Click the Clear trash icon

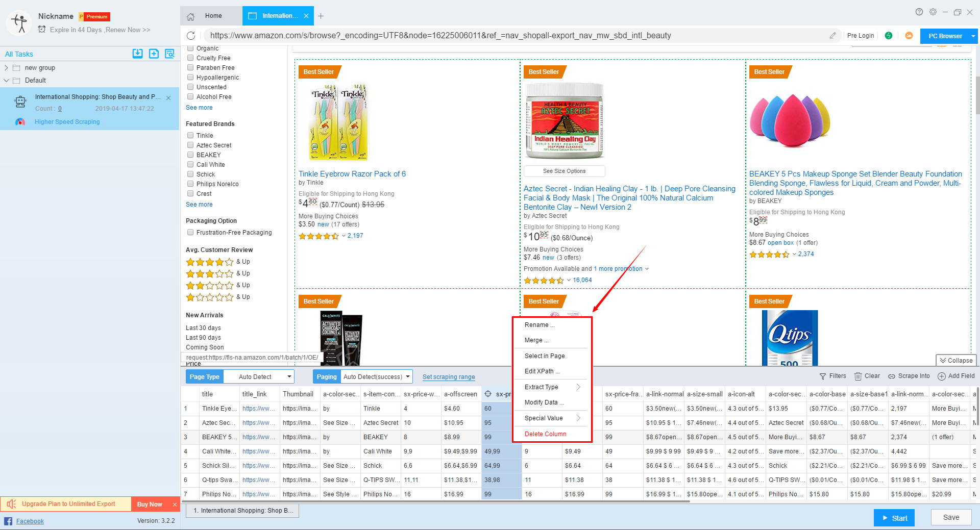tap(858, 376)
